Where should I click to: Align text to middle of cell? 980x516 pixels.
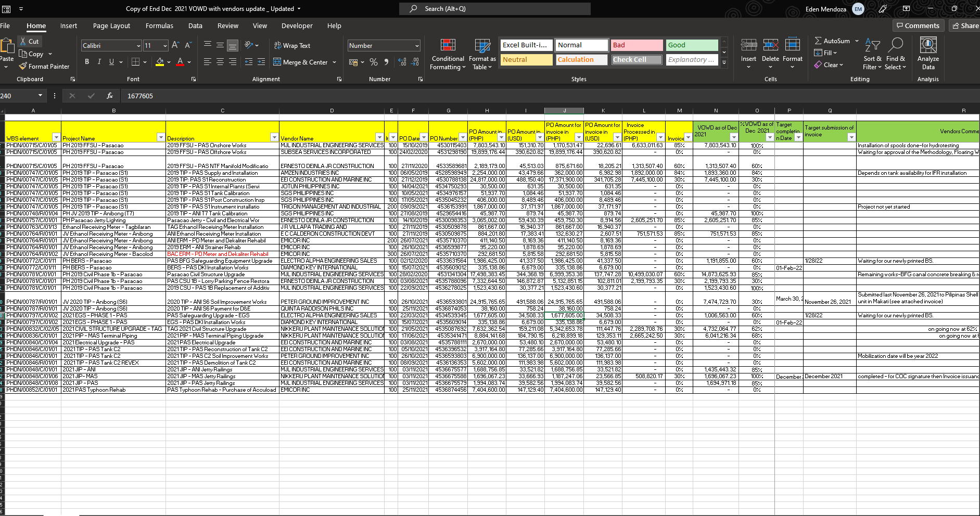(x=220, y=45)
